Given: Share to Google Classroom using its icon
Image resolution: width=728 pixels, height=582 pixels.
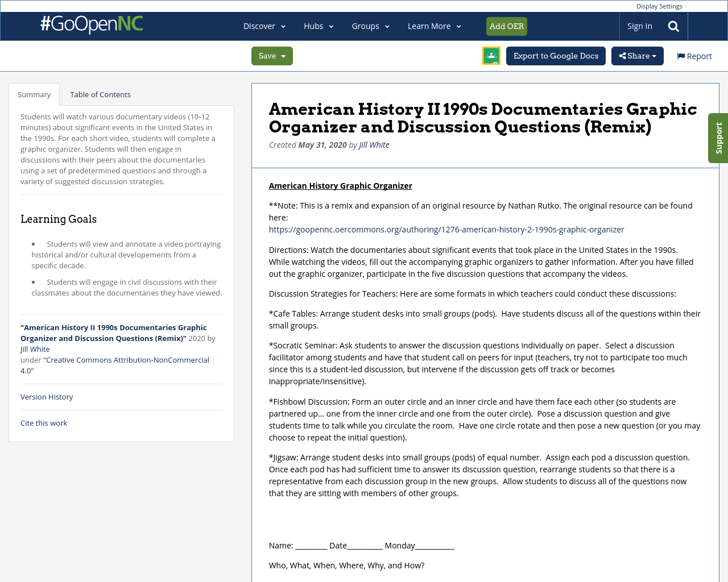Looking at the screenshot, I should 491,56.
